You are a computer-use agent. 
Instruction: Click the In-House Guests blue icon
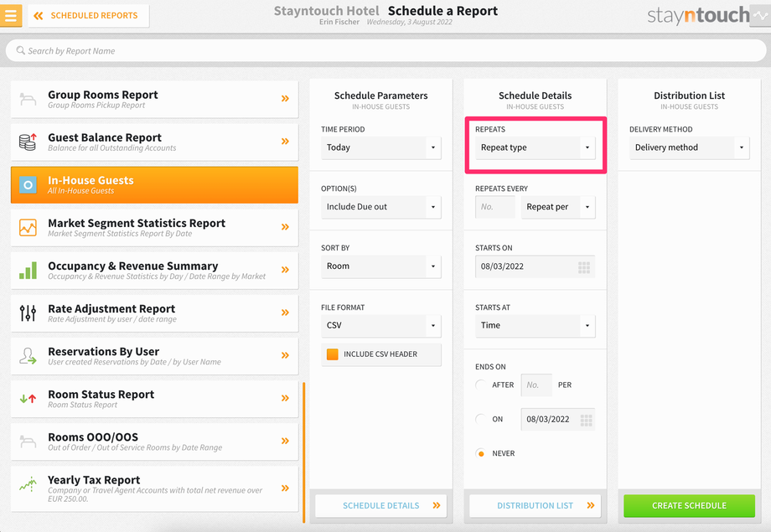[28, 185]
